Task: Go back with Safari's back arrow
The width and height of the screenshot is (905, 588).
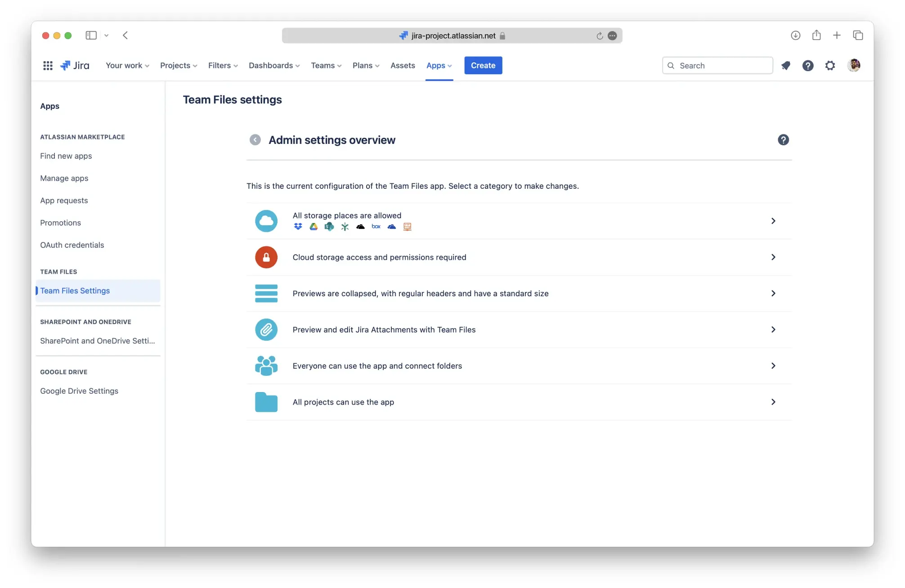Action: [125, 35]
